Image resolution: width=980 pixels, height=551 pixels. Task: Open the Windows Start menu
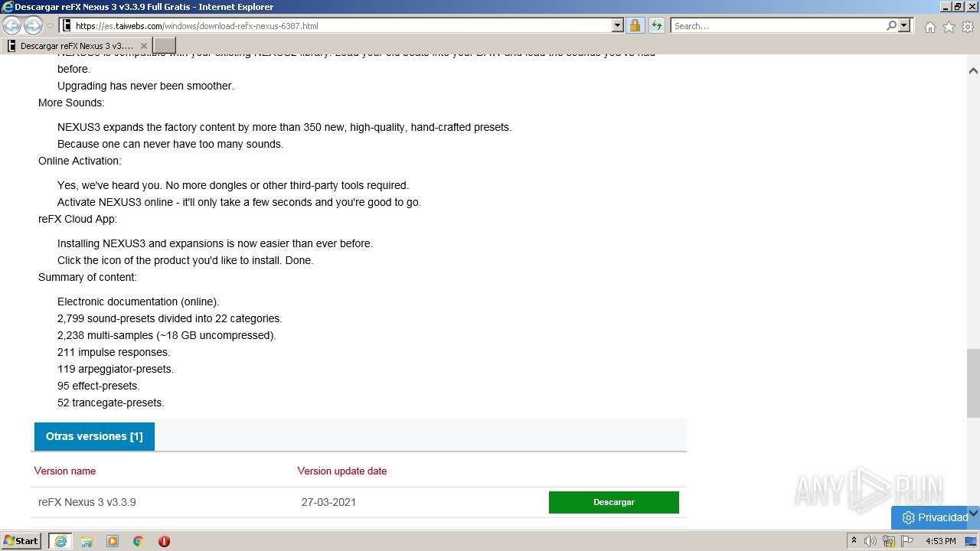click(21, 541)
